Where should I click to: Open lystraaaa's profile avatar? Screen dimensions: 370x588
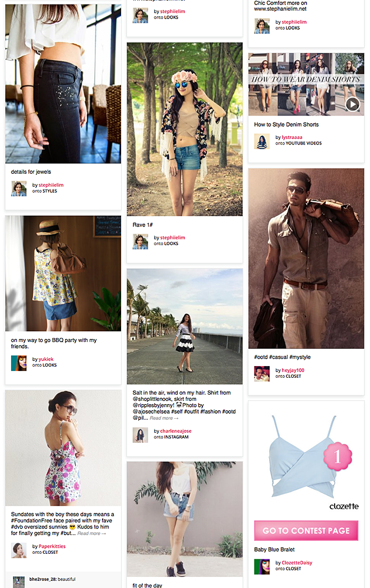point(262,141)
